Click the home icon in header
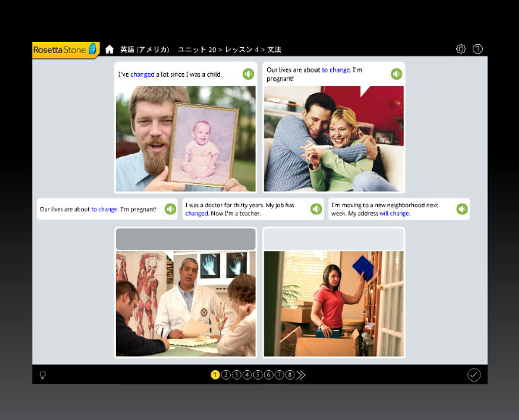 (109, 49)
